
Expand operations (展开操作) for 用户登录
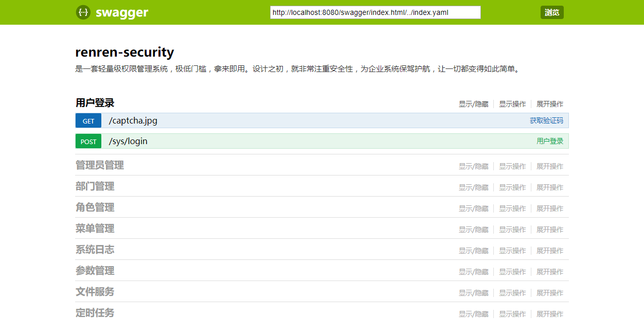click(x=550, y=104)
